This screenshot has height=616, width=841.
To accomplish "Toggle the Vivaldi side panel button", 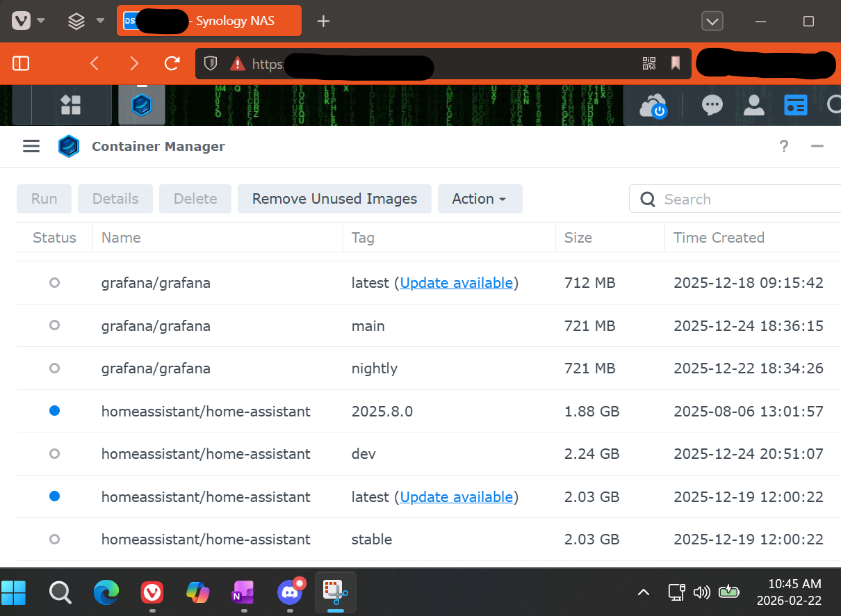I will [x=21, y=64].
